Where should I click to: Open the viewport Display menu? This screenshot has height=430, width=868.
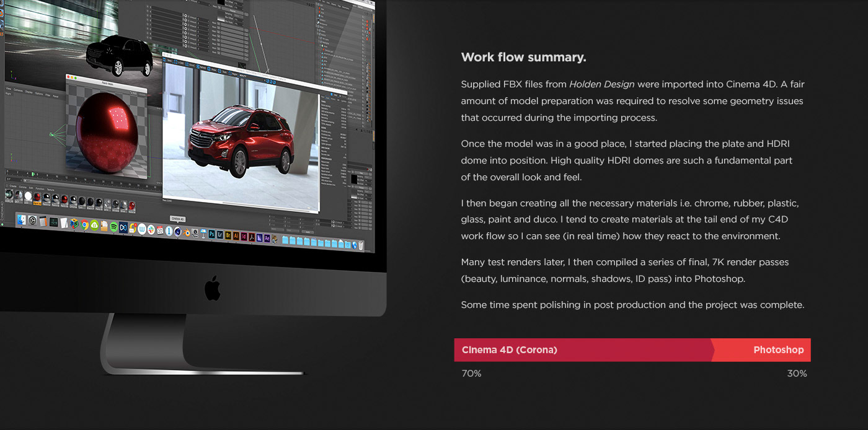tap(29, 92)
